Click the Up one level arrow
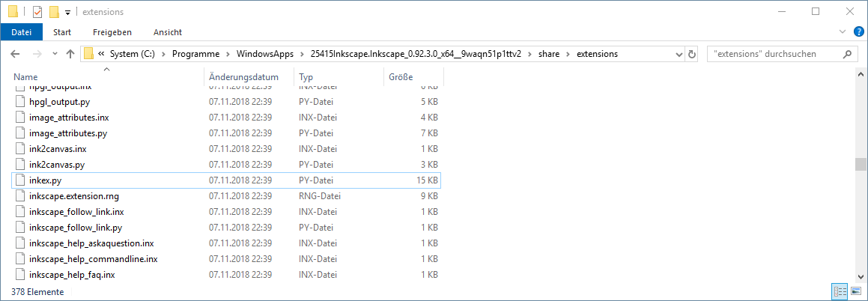868x301 pixels. [x=70, y=54]
